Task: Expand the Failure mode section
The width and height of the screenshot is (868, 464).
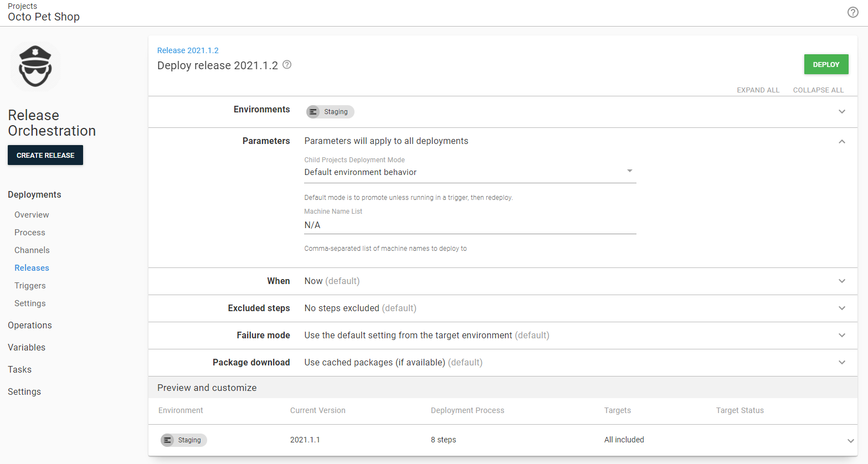Action: [841, 336]
